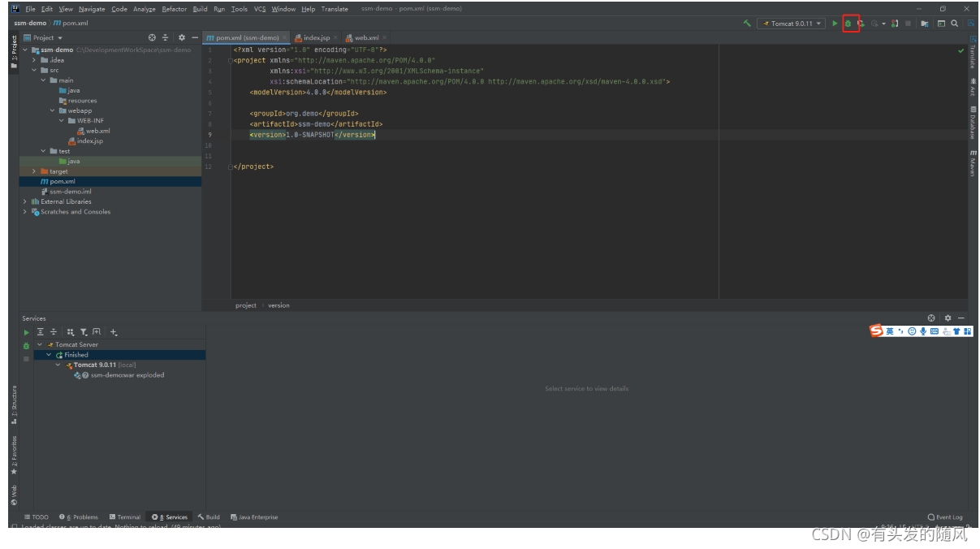Click project breadcrumb below editor
Image resolution: width=980 pixels, height=549 pixels.
pyautogui.click(x=245, y=305)
